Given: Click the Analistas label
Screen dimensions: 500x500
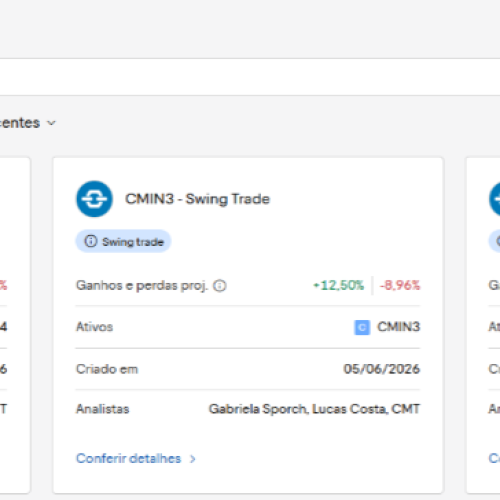Looking at the screenshot, I should pyautogui.click(x=102, y=409).
